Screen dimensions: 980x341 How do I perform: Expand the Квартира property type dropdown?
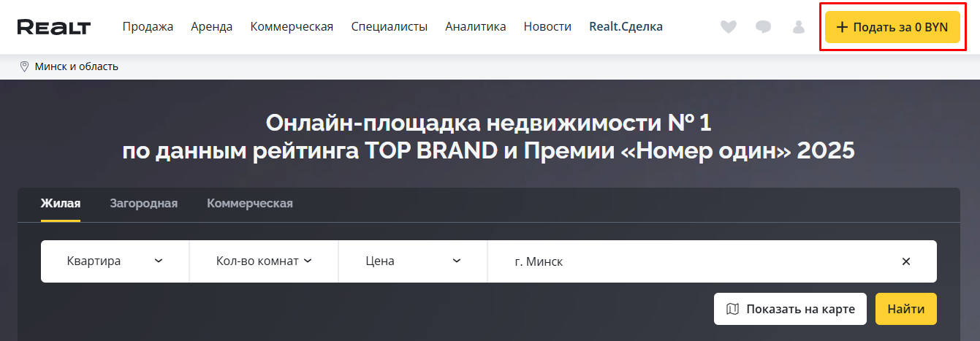tap(115, 261)
